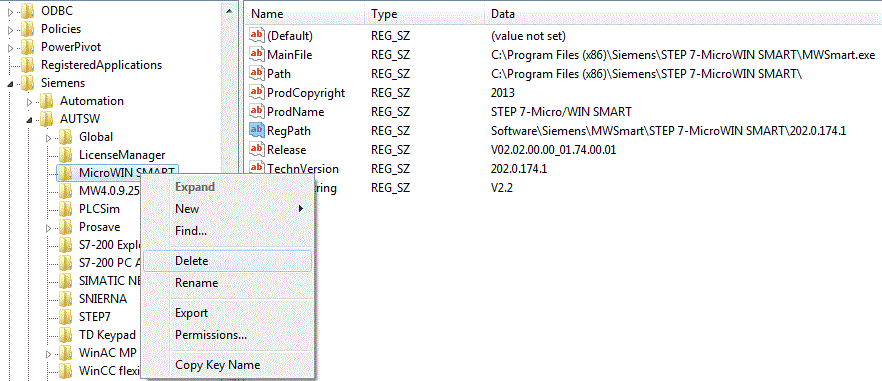Click the ProdCopyright value icon
882x381 pixels.
tap(256, 92)
